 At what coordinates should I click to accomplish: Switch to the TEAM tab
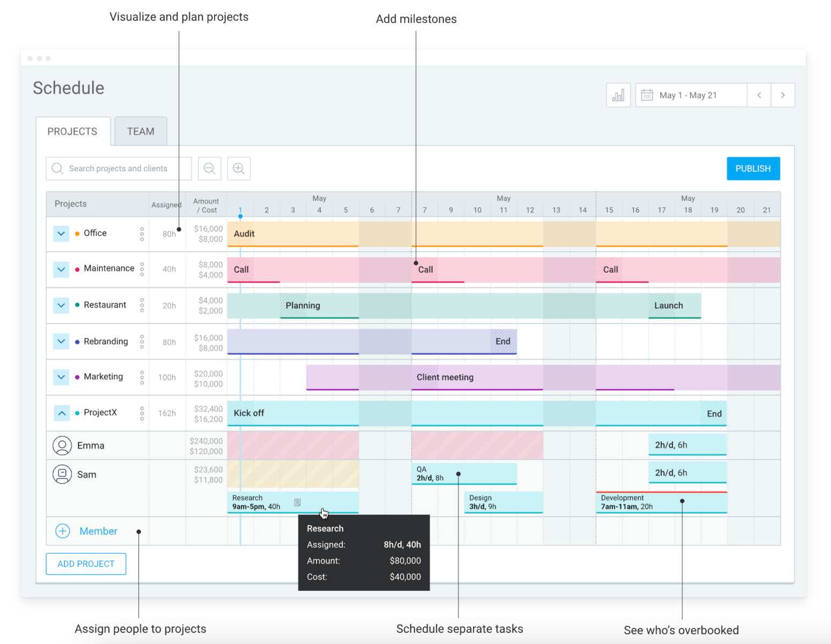pyautogui.click(x=141, y=131)
